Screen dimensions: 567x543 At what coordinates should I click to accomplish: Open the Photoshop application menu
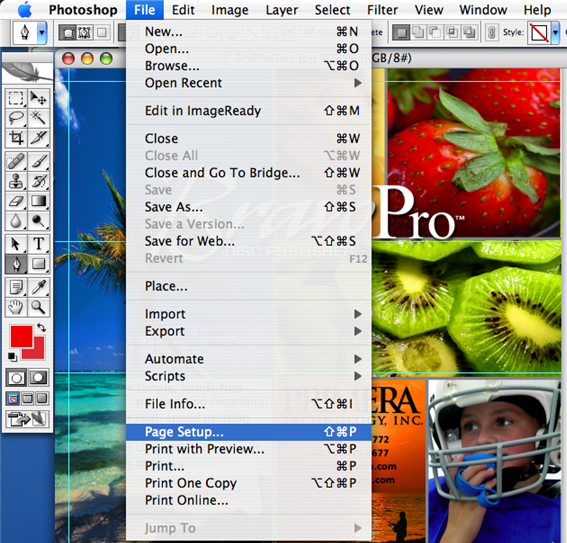click(83, 10)
